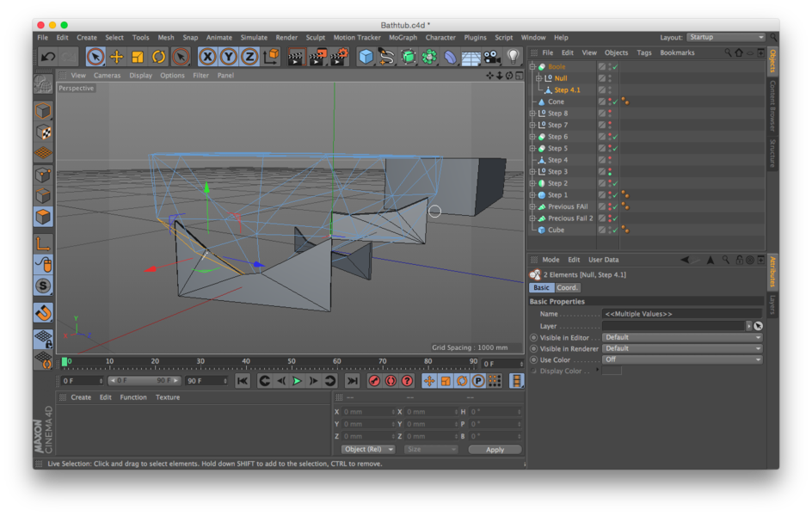Viewport: 812px width, 516px height.
Task: Enable Axis mode L icon
Action: pos(44,243)
